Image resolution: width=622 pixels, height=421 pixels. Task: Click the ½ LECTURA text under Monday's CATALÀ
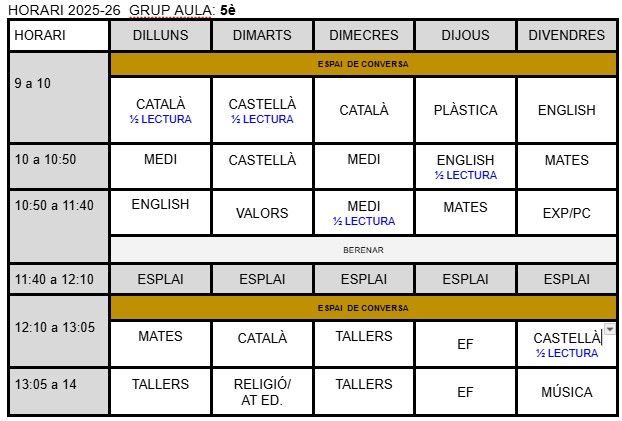point(160,120)
